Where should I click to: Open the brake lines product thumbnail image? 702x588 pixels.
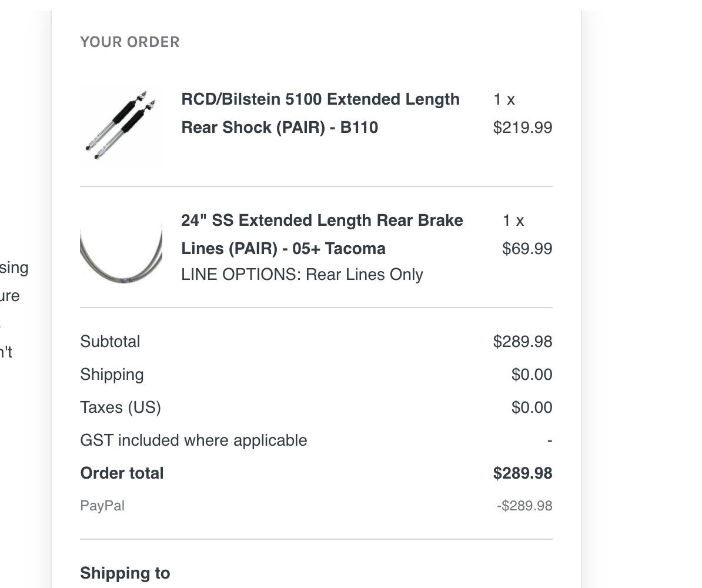(x=121, y=247)
